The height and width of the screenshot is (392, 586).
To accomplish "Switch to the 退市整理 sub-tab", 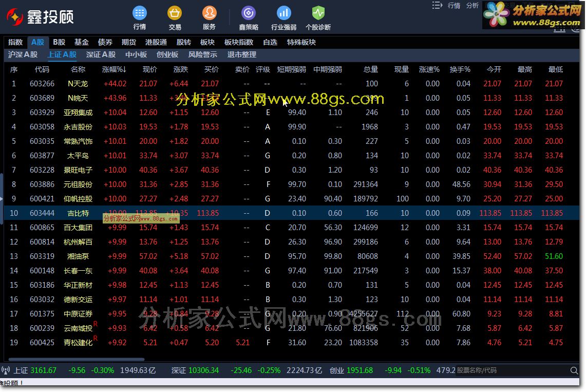I will [x=242, y=54].
